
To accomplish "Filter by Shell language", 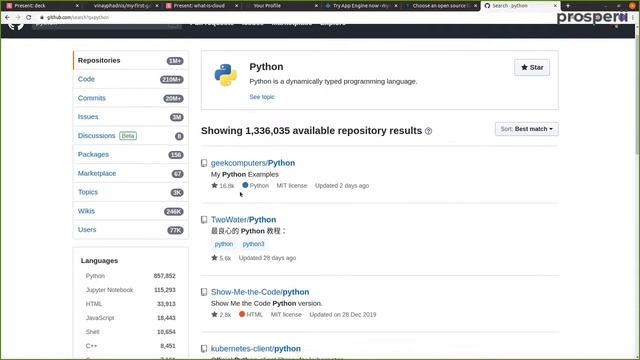I will coord(130,332).
